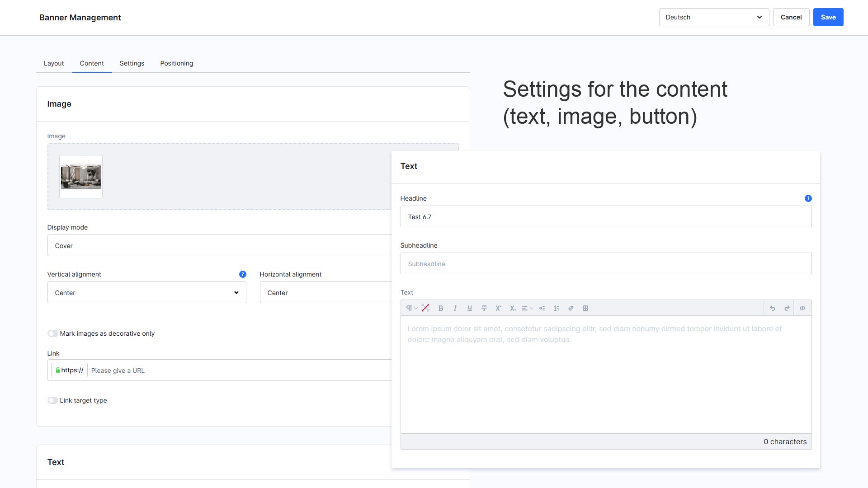
Task: Open the paragraph format dropdown in editor
Action: 411,308
